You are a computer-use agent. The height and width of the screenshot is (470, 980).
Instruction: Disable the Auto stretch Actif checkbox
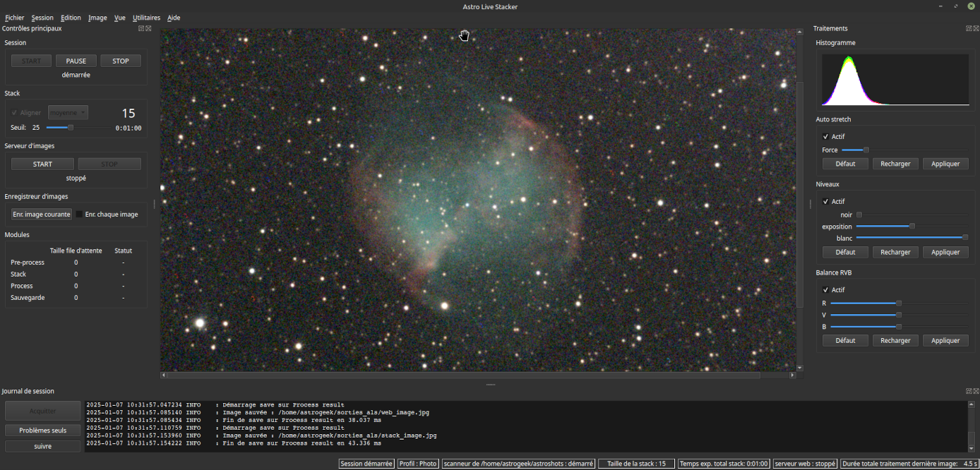click(x=825, y=137)
